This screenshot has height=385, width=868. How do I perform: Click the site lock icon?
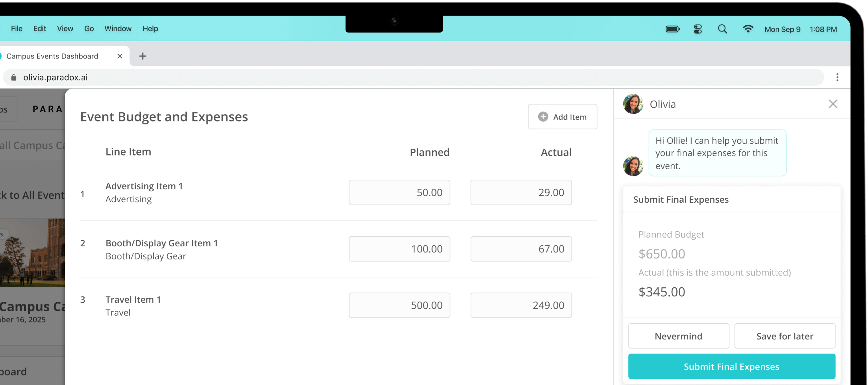[x=14, y=77]
